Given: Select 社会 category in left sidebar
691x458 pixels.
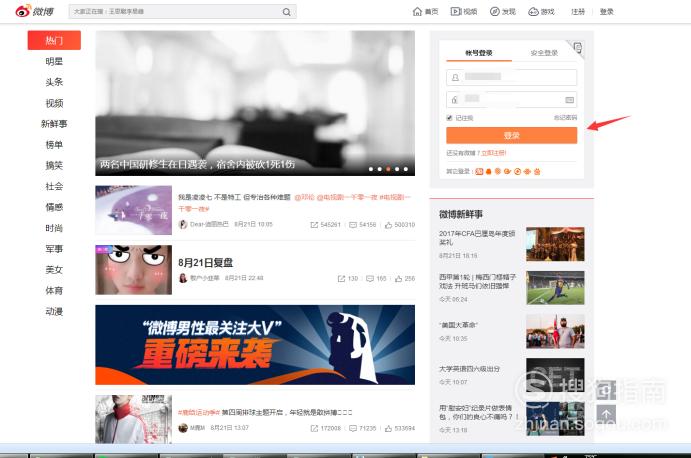Looking at the screenshot, I should pyautogui.click(x=54, y=186).
